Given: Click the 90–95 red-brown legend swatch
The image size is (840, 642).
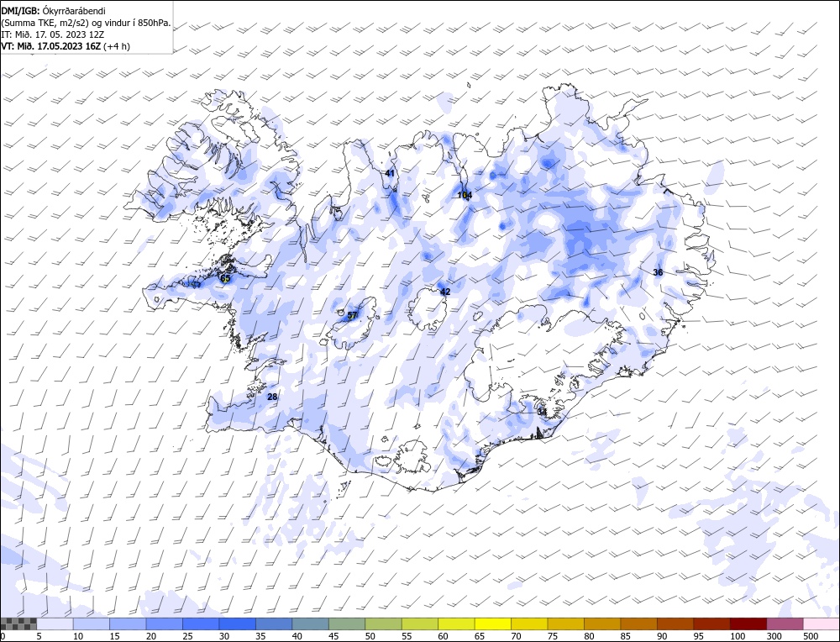Looking at the screenshot, I should (675, 624).
